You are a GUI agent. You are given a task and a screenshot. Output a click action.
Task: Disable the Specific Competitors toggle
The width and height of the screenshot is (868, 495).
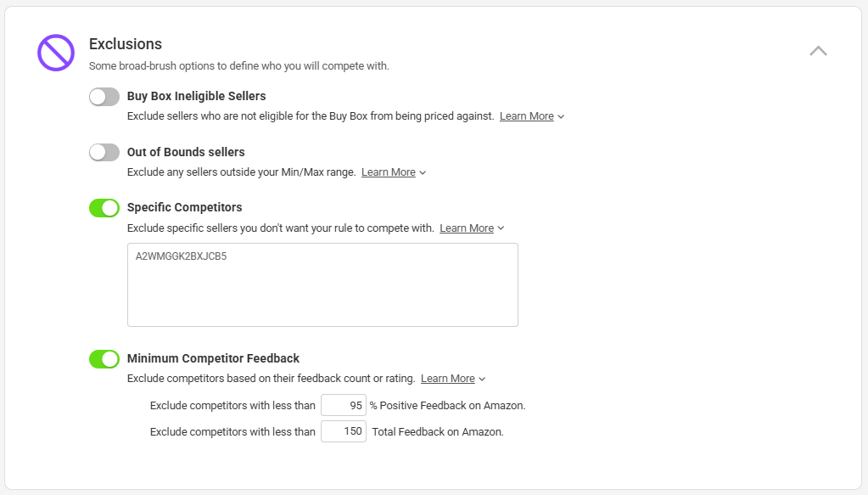pyautogui.click(x=104, y=208)
